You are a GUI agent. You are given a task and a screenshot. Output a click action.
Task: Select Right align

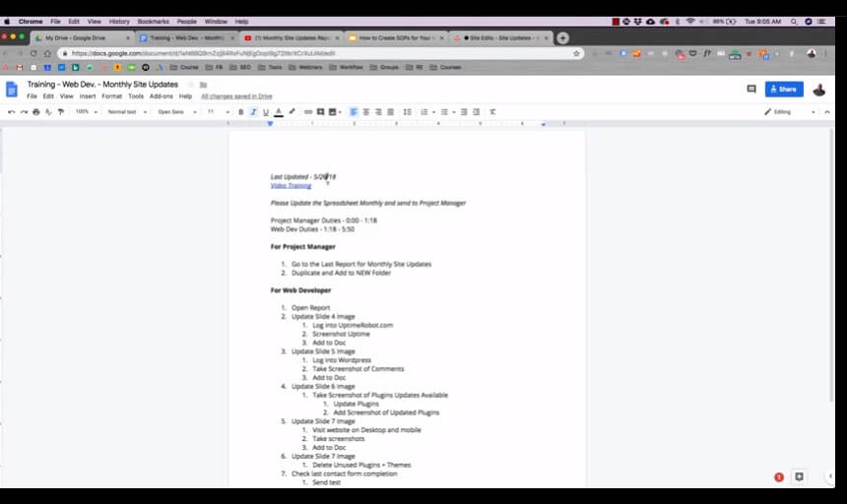[378, 111]
